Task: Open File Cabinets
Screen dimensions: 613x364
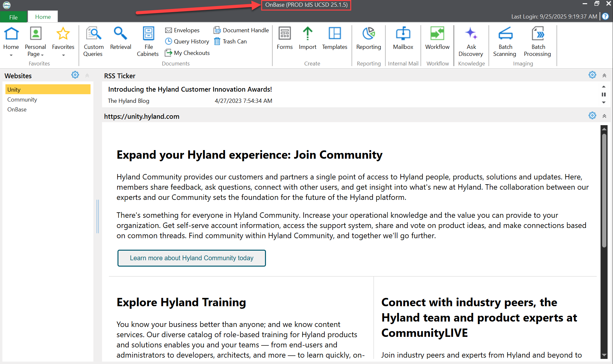Action: (x=148, y=42)
